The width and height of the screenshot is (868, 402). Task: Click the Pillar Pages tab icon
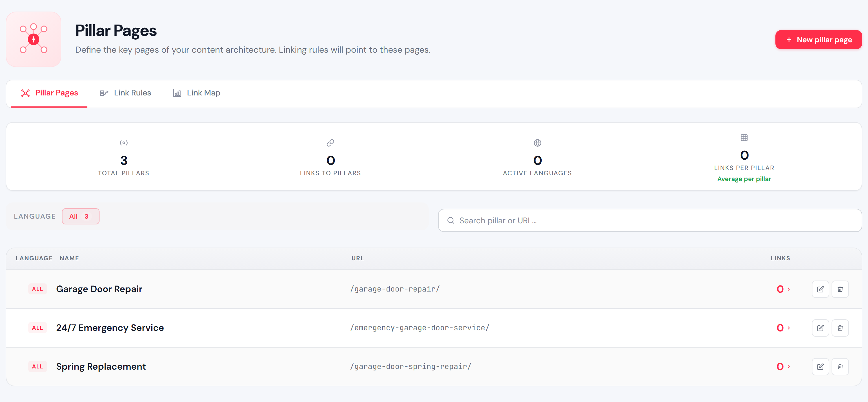coord(26,93)
